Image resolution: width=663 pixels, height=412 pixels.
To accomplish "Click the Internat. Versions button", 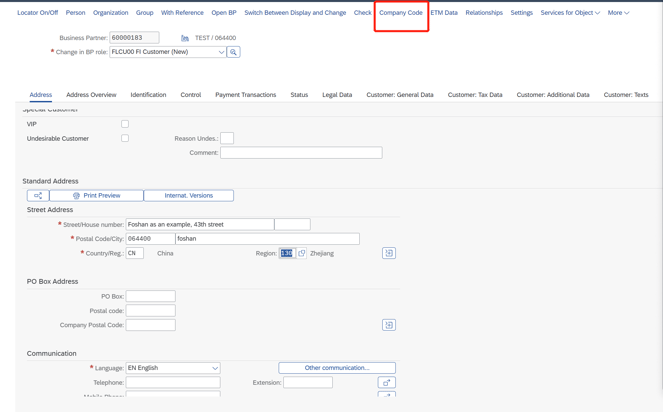I will (188, 196).
